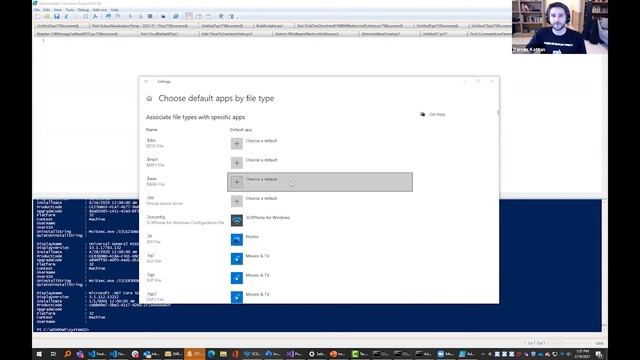Open the View menu in PowerShell ISE
This screenshot has width=640, height=360.
[x=58, y=9]
